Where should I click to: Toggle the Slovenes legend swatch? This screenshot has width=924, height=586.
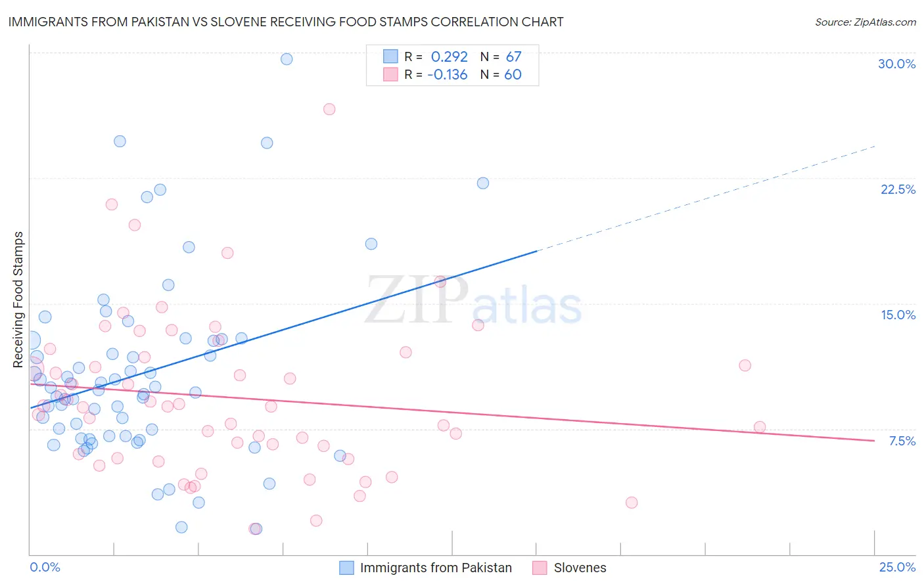click(x=540, y=568)
